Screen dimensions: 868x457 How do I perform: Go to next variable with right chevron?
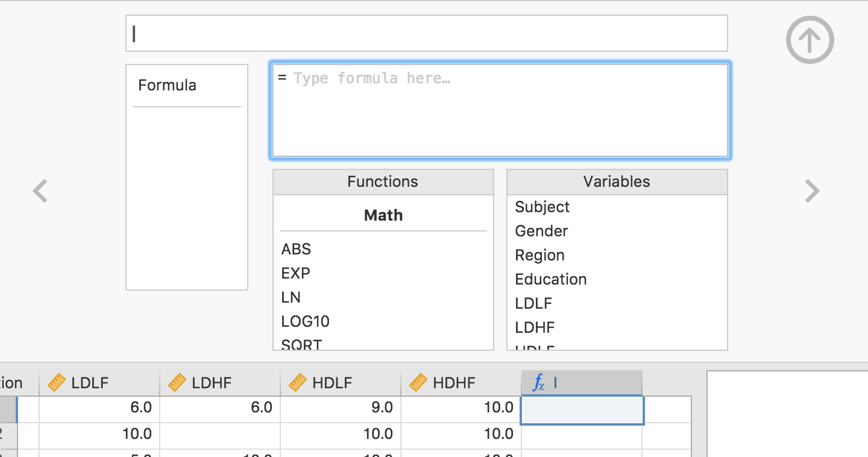tap(813, 191)
